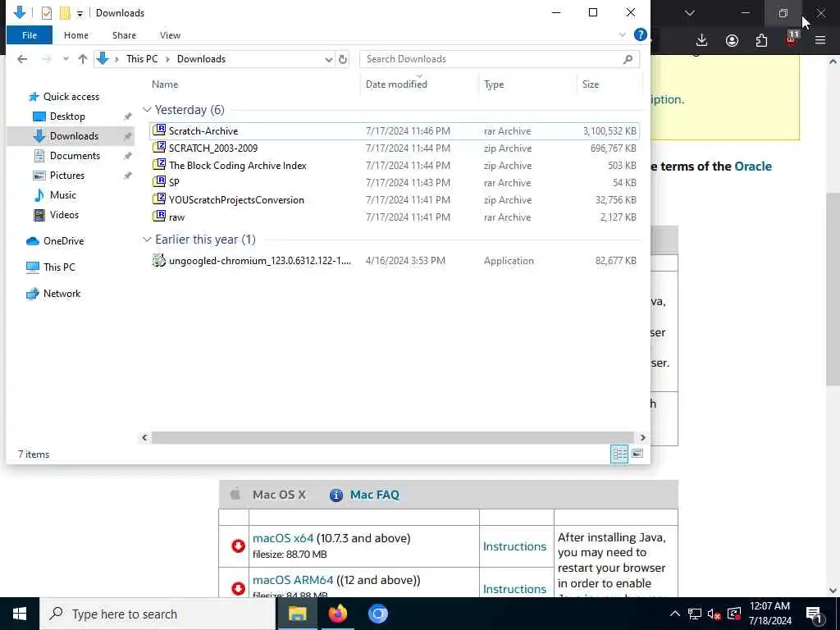Image resolution: width=840 pixels, height=630 pixels.
Task: Select the SCRATCH_2003-2009 zip file icon
Action: tap(159, 148)
